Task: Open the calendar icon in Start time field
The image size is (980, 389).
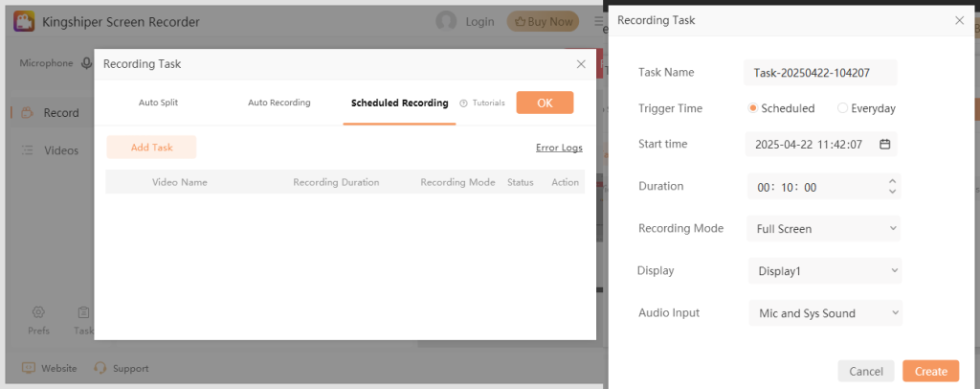Action: pos(884,144)
